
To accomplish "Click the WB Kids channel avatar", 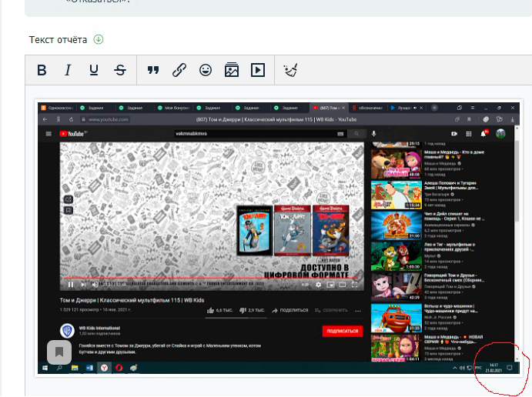I will tap(67, 331).
